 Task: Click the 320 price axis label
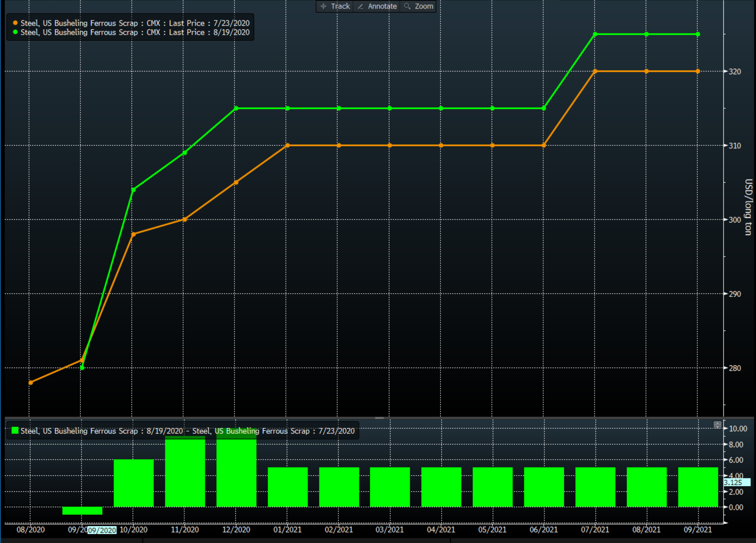click(735, 71)
